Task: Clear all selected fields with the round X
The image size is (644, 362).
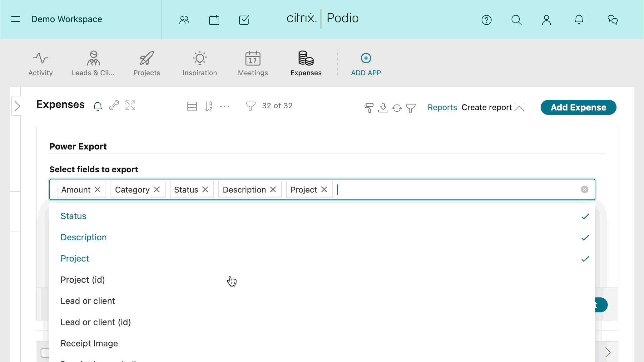Action: (585, 189)
